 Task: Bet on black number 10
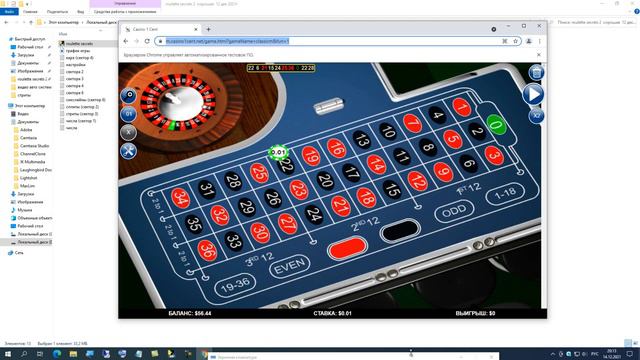(x=387, y=131)
